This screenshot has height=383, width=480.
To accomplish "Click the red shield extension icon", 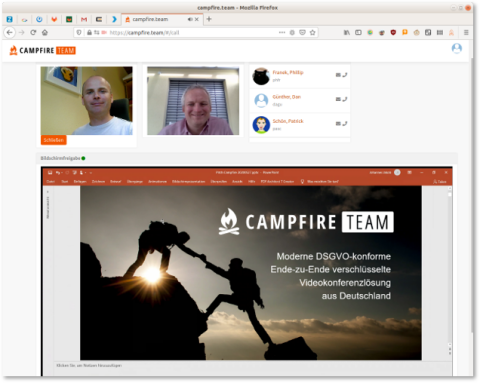I will [393, 32].
